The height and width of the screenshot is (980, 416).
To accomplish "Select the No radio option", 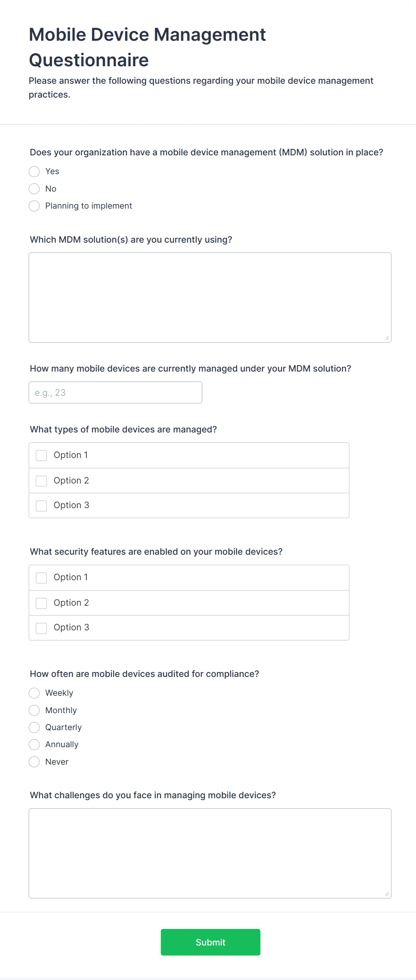I will click(34, 188).
